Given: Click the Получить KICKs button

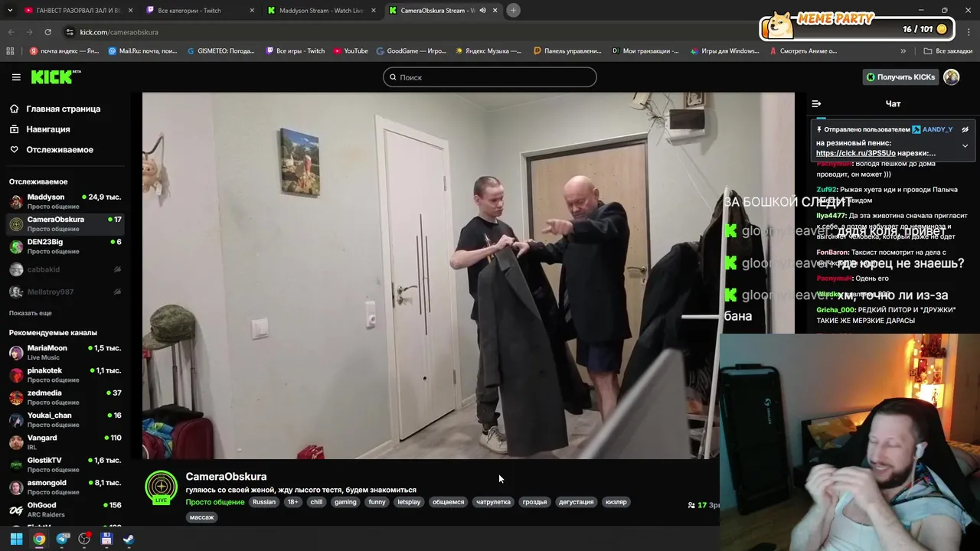Looking at the screenshot, I should click(x=900, y=77).
